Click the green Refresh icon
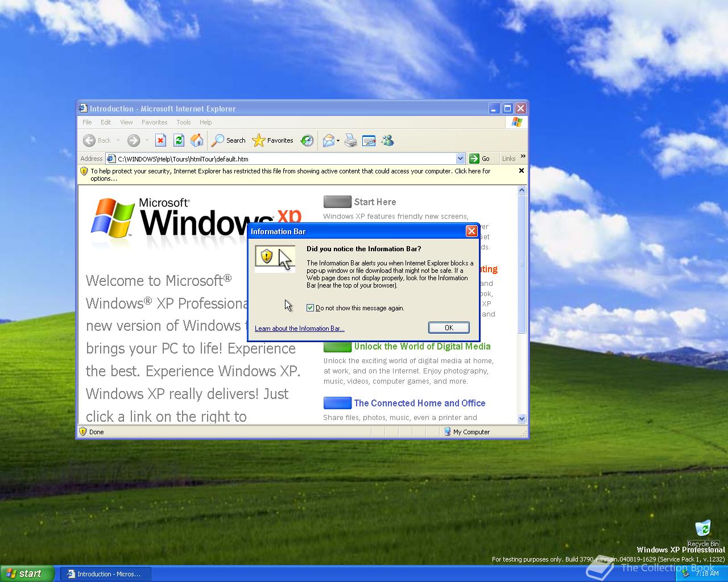Screen dimensions: 728x582 (179, 140)
